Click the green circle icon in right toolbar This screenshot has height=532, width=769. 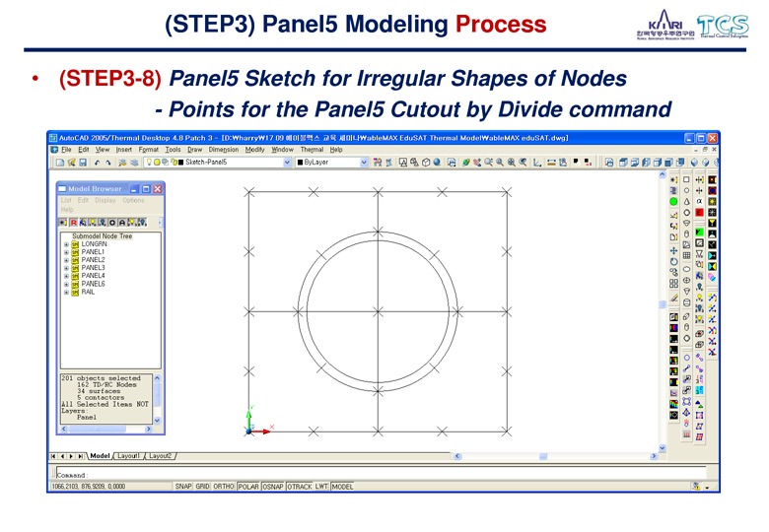[x=673, y=201]
